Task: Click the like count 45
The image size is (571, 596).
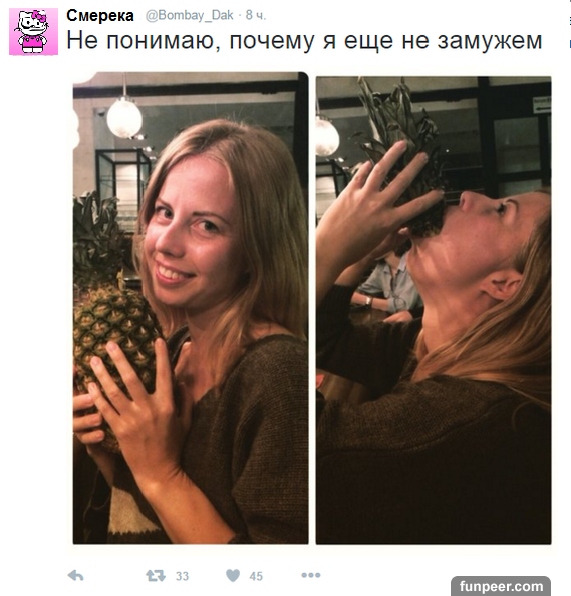Action: coord(256,576)
